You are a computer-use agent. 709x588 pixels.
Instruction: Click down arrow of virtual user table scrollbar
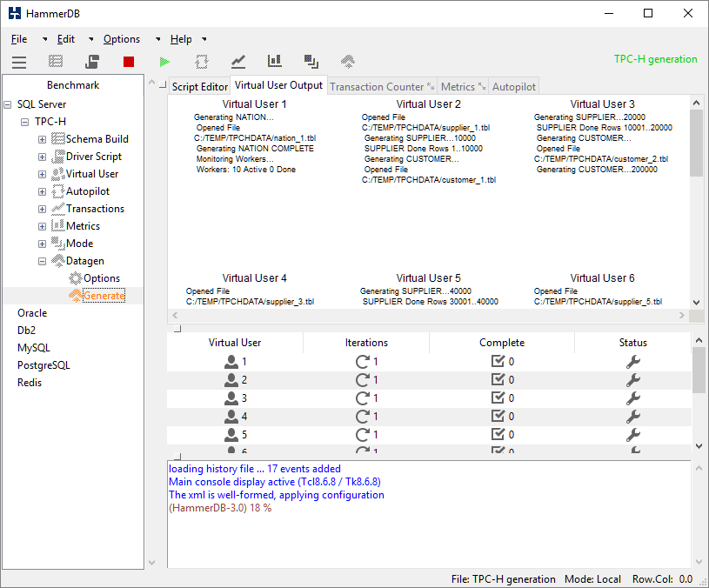[699, 446]
